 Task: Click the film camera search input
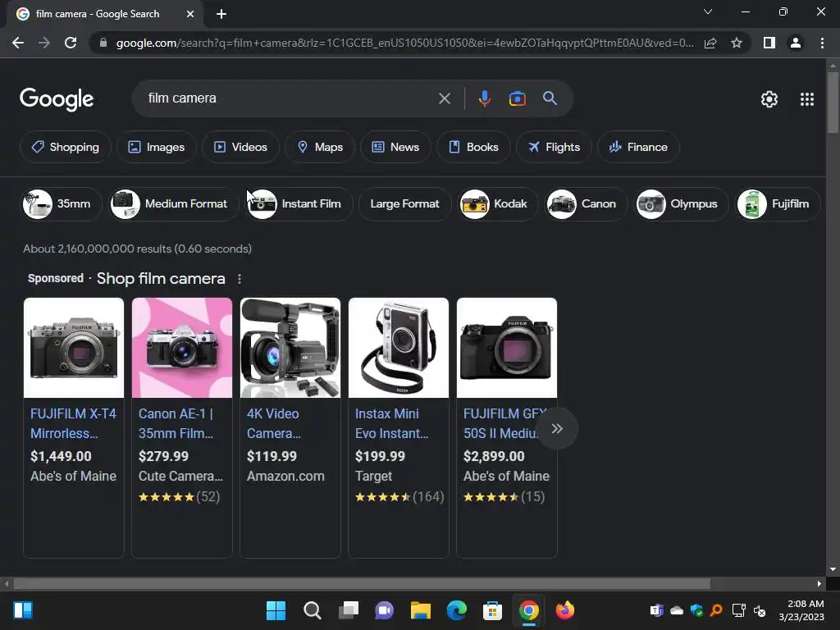290,98
